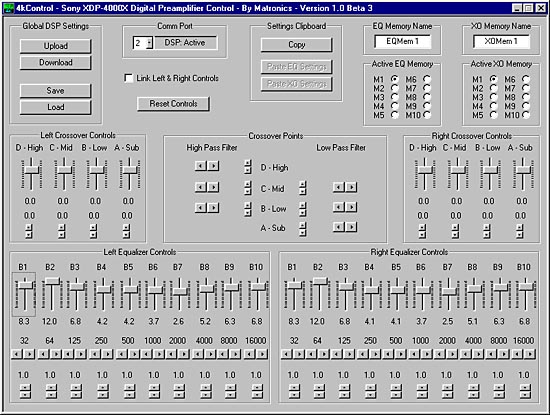Select M10 in Active EQ Memory
The height and width of the screenshot is (415, 550).
pyautogui.click(x=427, y=115)
